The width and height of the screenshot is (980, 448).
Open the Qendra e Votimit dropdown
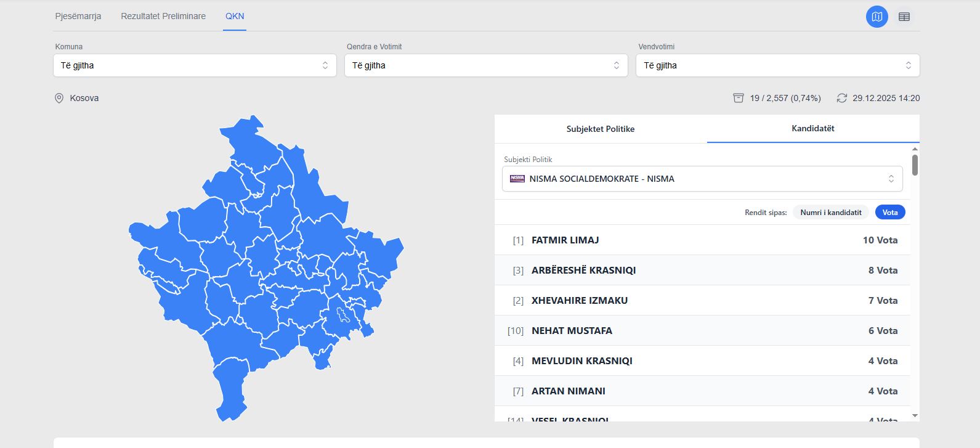click(x=485, y=65)
